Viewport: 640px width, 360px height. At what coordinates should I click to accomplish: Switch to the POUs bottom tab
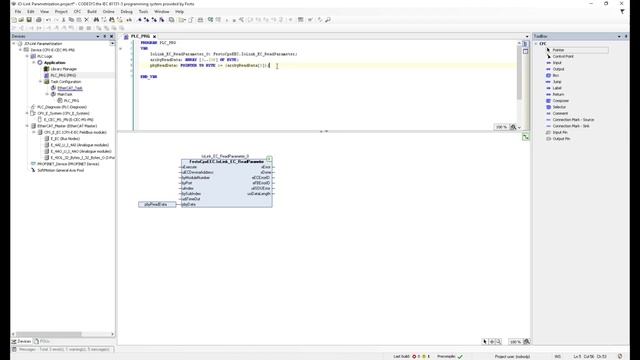point(42,341)
